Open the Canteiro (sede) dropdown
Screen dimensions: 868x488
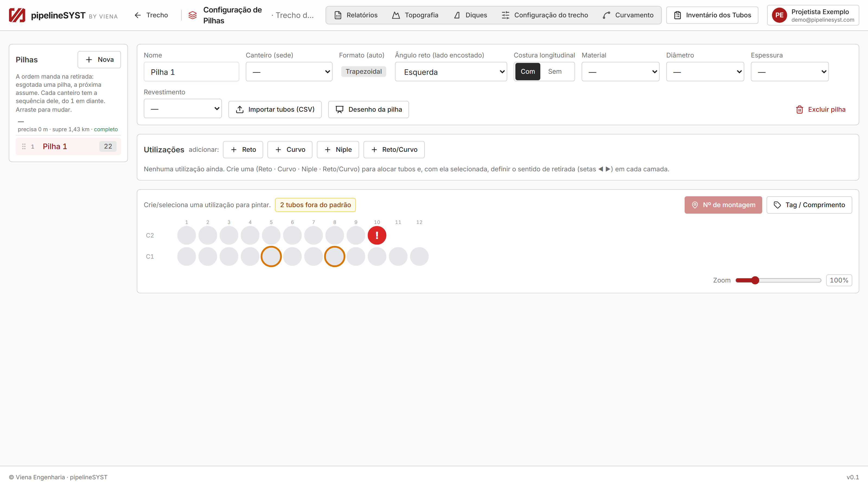pyautogui.click(x=289, y=71)
